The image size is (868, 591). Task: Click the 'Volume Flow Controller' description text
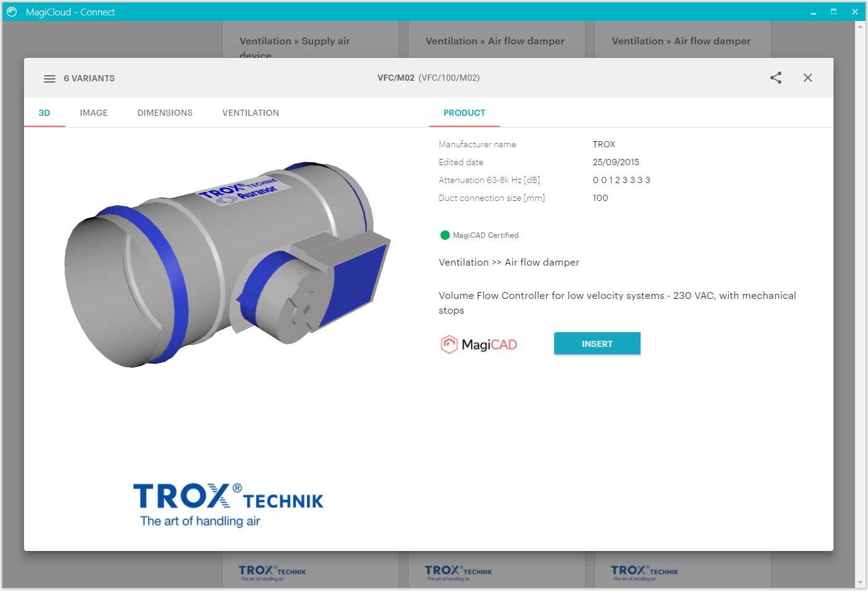coord(618,303)
